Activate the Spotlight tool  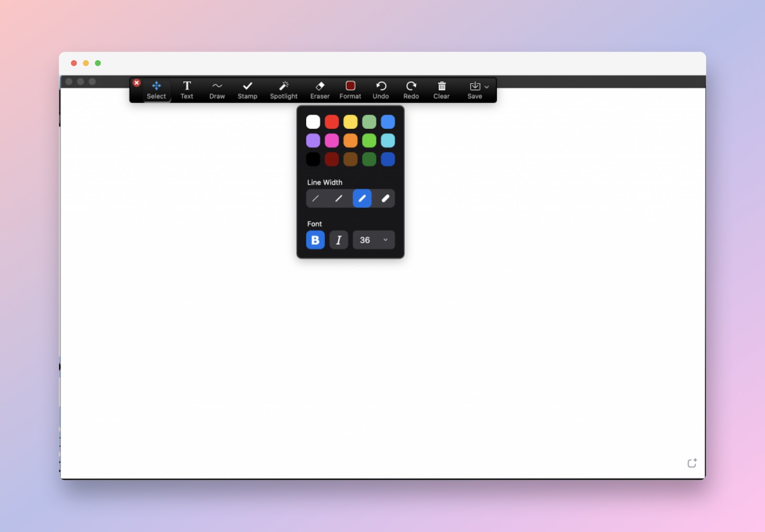click(x=284, y=90)
